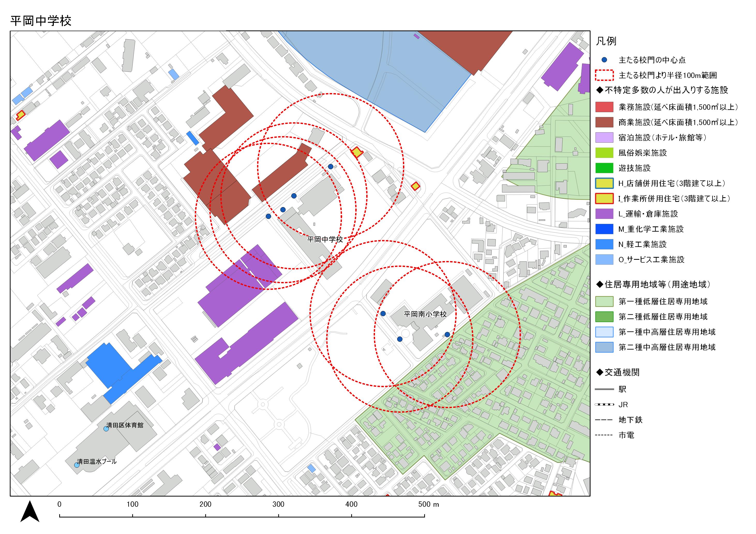
Task: Click the 清田区体育館 map label
Action: click(125, 425)
